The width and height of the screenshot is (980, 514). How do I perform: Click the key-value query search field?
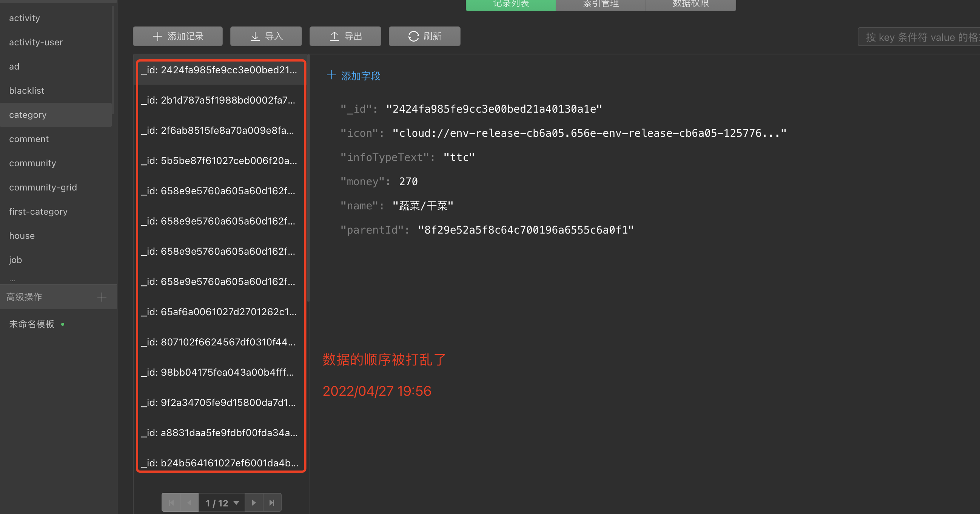coord(921,37)
